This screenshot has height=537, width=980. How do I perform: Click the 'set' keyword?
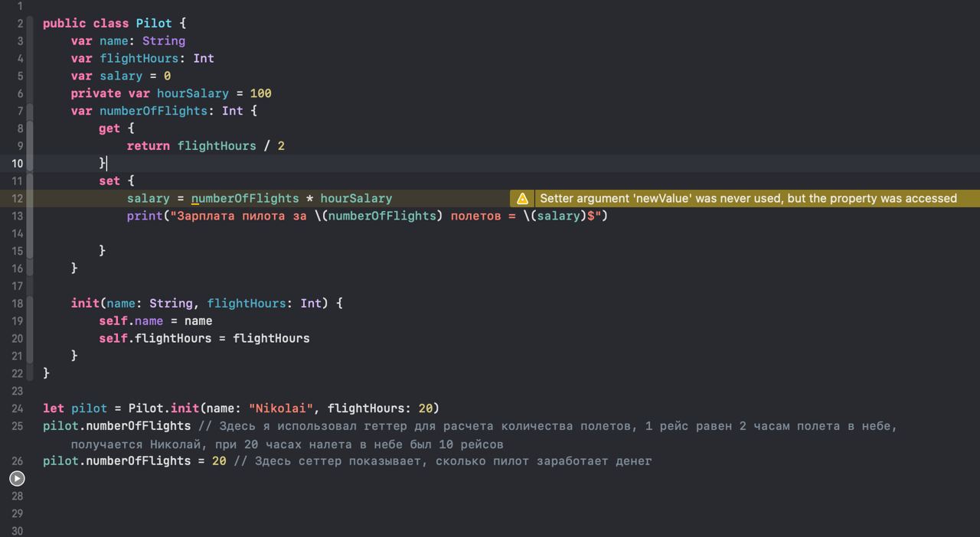[x=109, y=181]
